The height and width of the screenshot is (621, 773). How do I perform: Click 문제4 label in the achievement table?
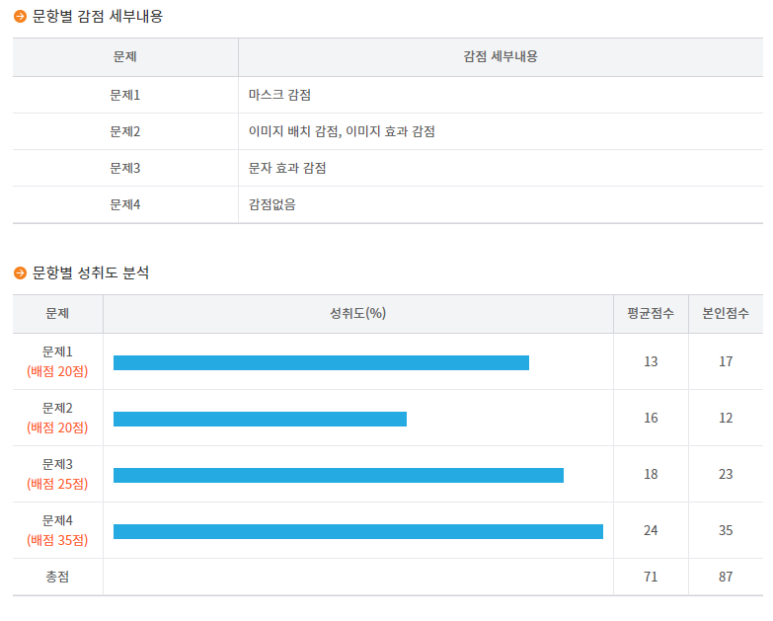tap(57, 520)
